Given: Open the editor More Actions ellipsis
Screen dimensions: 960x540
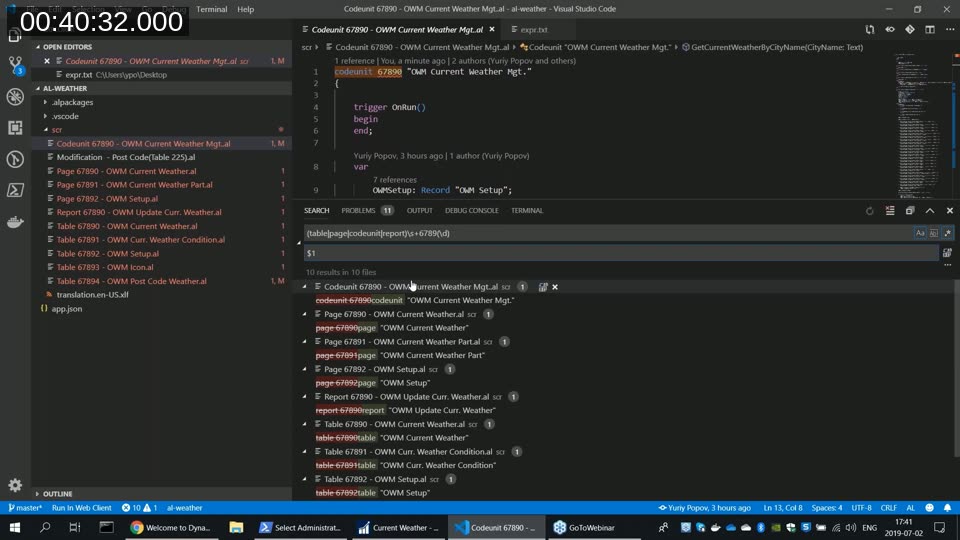Looking at the screenshot, I should click(950, 29).
